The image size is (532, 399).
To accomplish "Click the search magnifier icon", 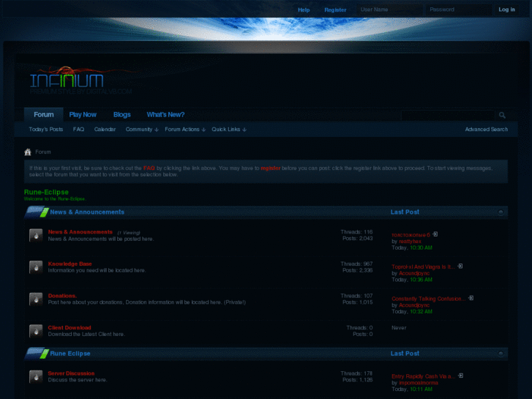I will coord(502,115).
